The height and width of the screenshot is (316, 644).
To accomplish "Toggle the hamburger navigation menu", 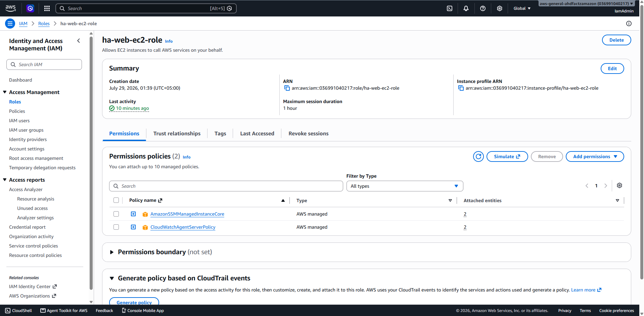I will click(x=10, y=24).
